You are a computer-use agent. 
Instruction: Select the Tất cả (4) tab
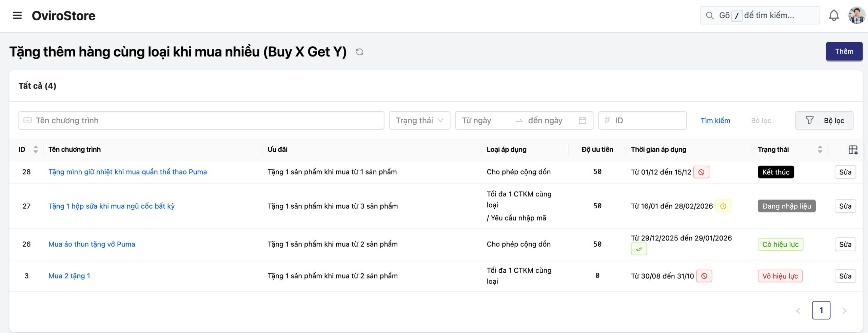pyautogui.click(x=37, y=86)
